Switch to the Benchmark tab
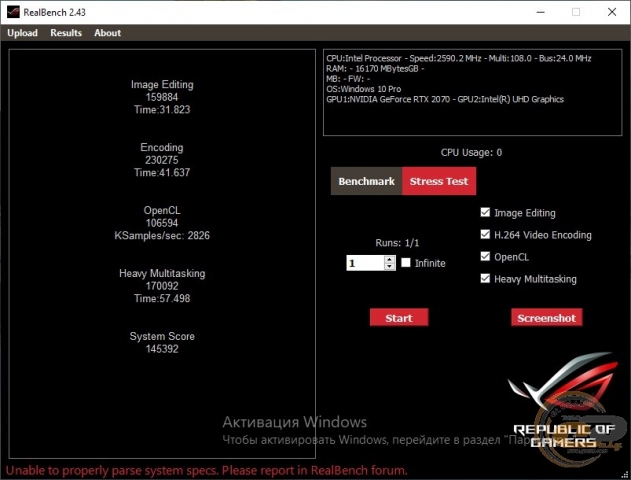631x480 pixels. click(366, 181)
